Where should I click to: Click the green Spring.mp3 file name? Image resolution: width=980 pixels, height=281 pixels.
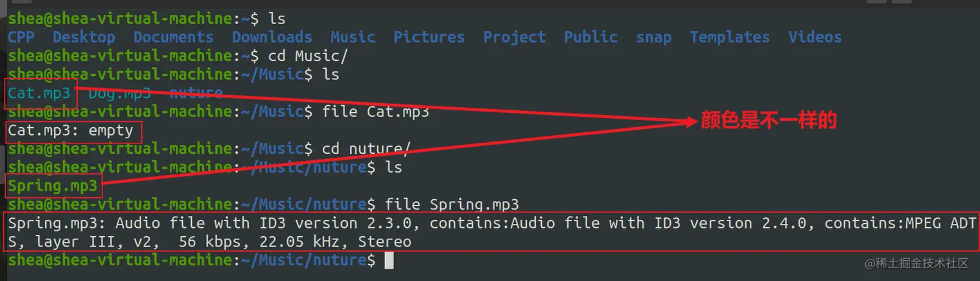coord(52,187)
